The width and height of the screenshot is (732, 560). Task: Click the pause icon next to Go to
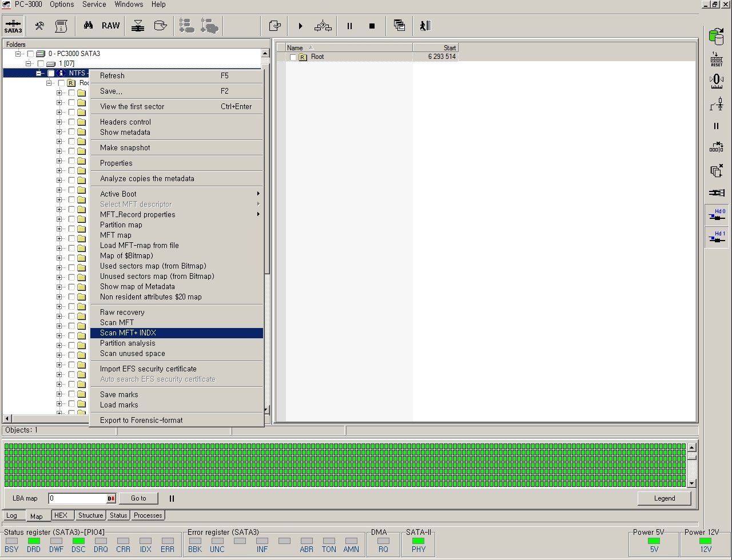(172, 498)
